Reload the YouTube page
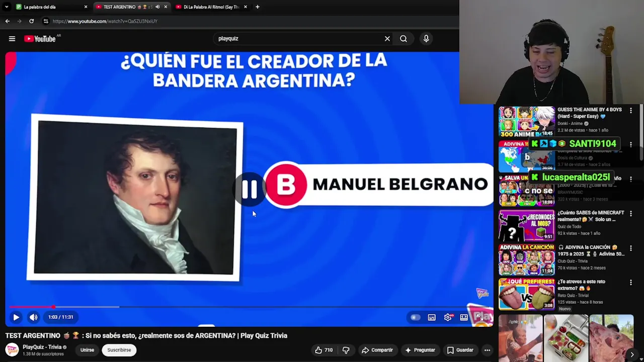This screenshot has width=644, height=362. tap(31, 21)
